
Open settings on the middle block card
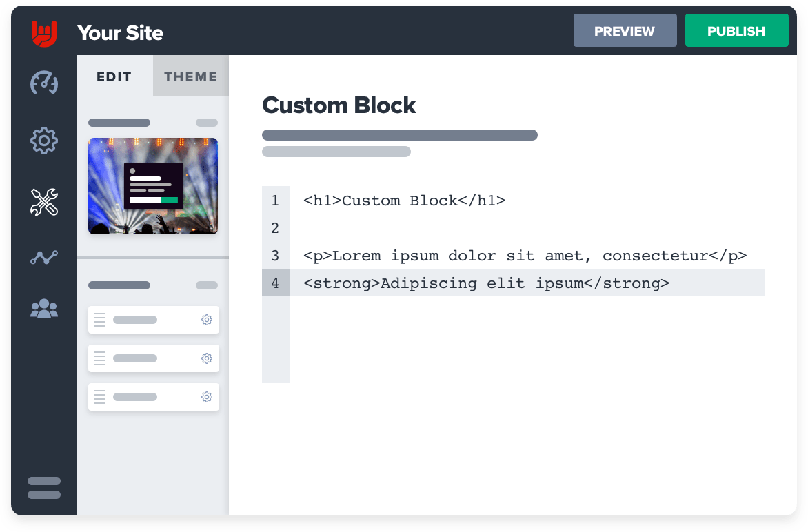pos(206,358)
